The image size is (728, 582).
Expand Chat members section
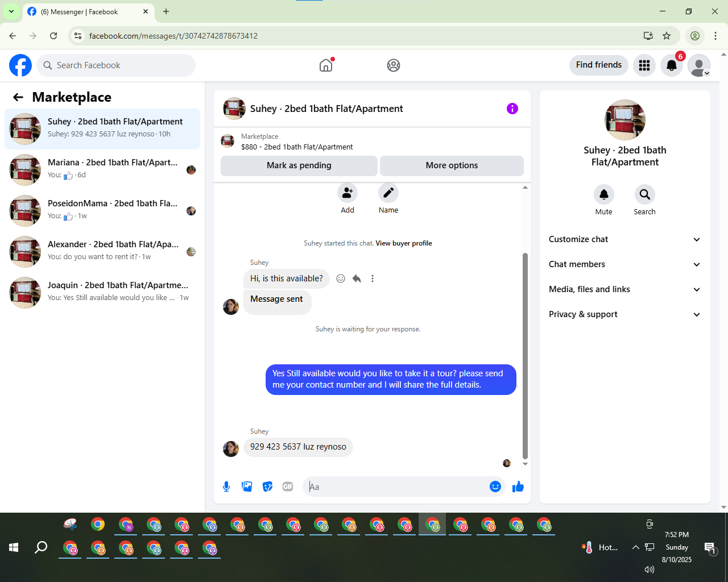(x=625, y=264)
